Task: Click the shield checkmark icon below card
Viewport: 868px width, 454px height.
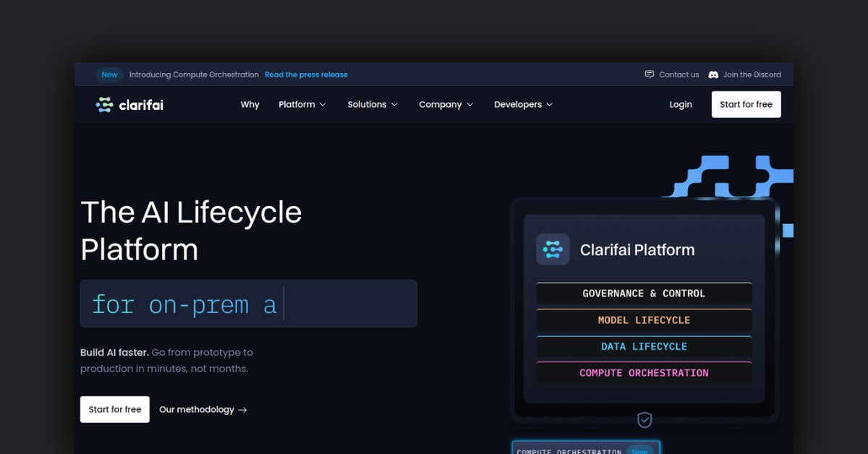Action: tap(644, 419)
